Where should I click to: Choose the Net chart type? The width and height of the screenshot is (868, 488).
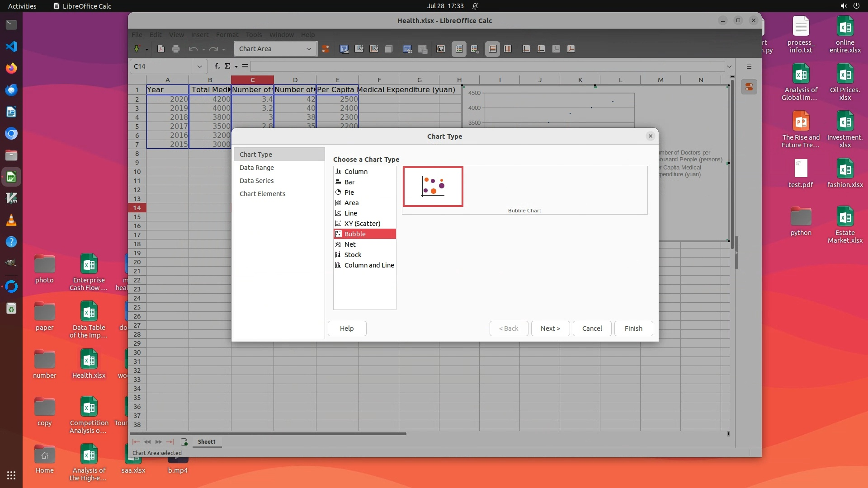350,244
